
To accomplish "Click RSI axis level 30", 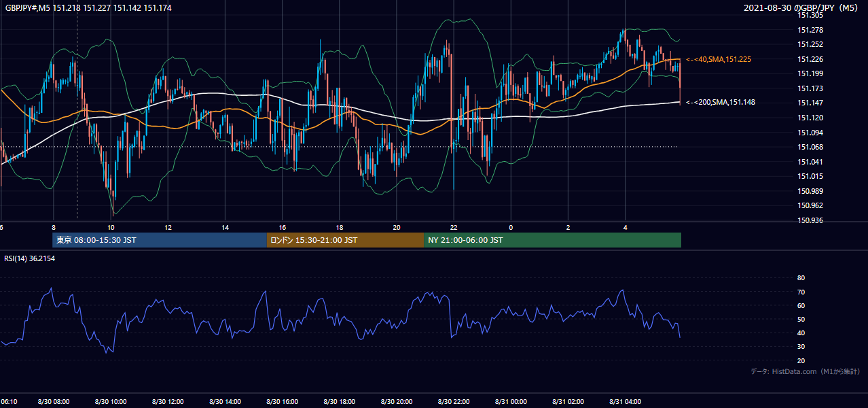I will (801, 347).
